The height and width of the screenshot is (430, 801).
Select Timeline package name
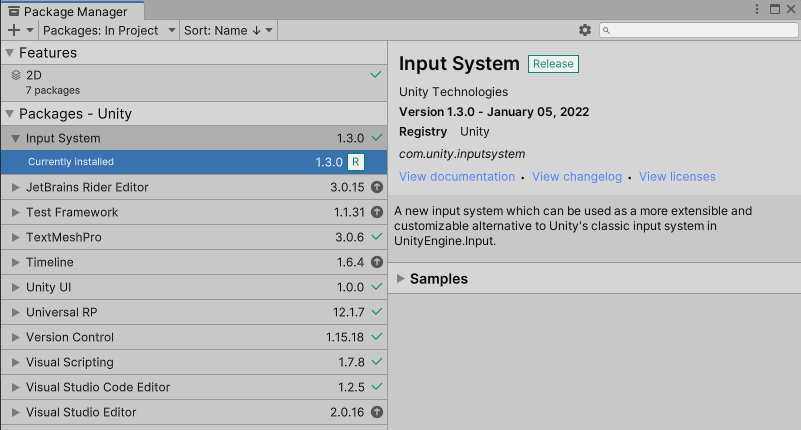50,262
